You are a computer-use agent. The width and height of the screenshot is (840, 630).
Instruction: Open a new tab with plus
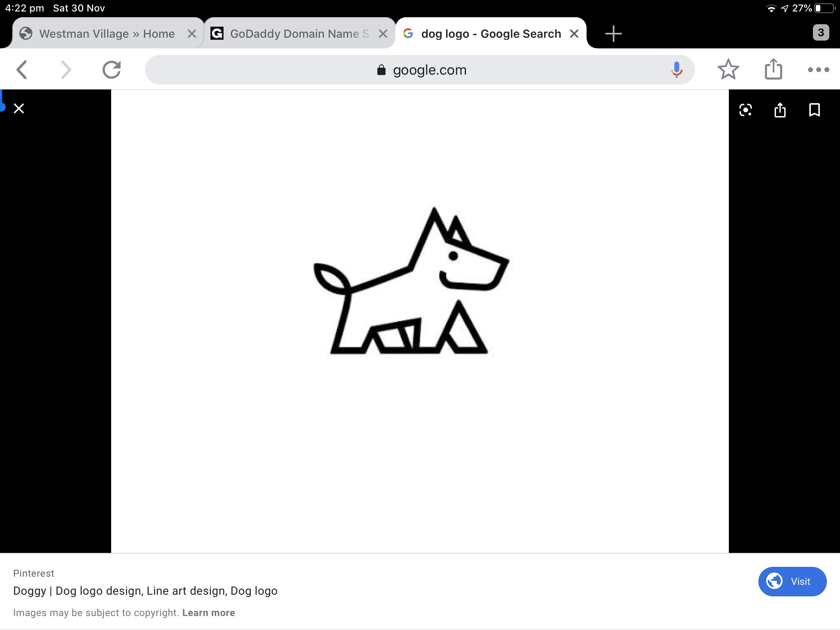613,34
